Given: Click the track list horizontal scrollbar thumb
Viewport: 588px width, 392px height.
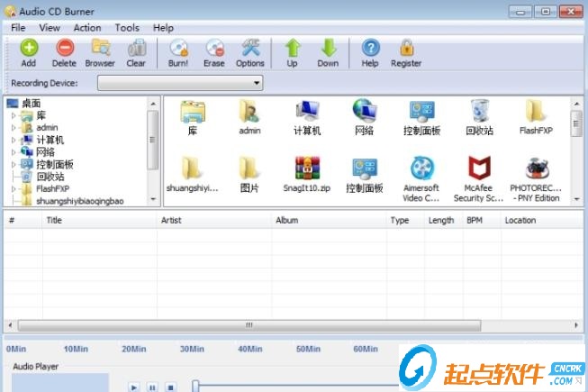Looking at the screenshot, I should coord(249,325).
